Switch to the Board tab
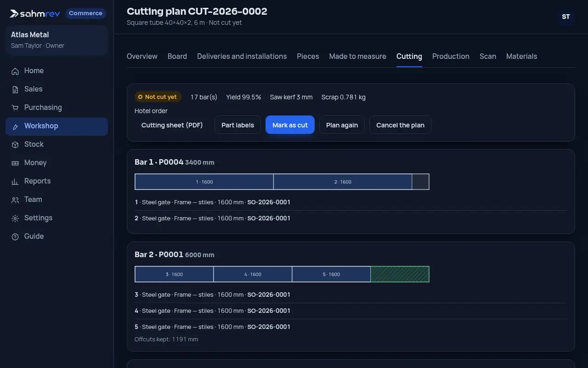588x368 pixels. 177,56
